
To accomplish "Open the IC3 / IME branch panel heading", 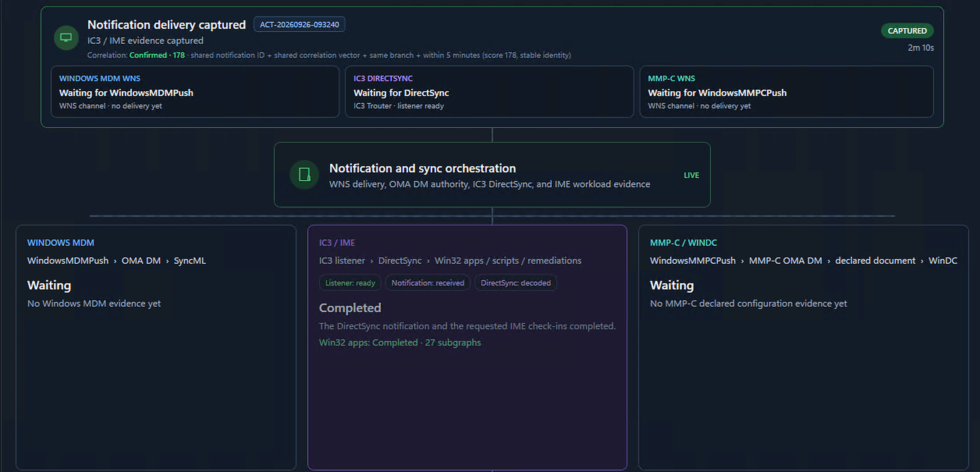I will click(337, 243).
